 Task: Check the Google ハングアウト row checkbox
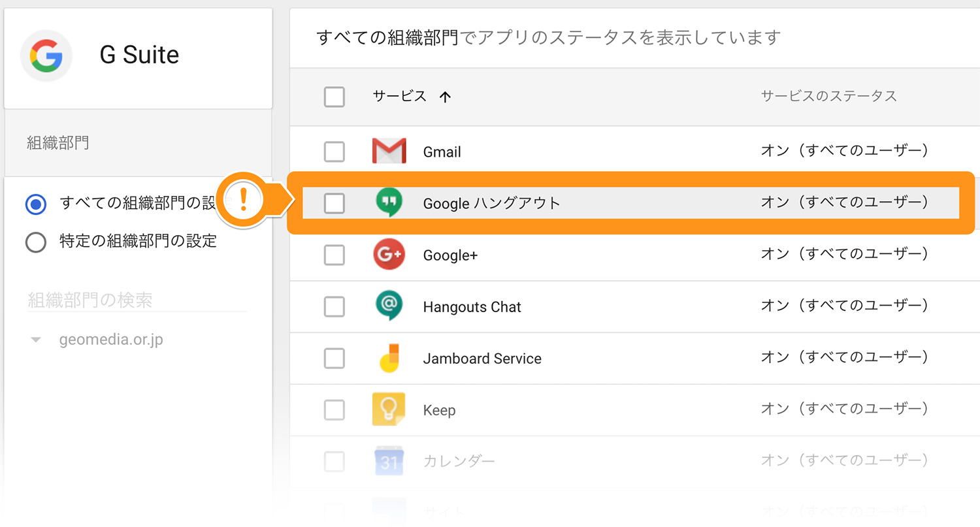[x=335, y=203]
